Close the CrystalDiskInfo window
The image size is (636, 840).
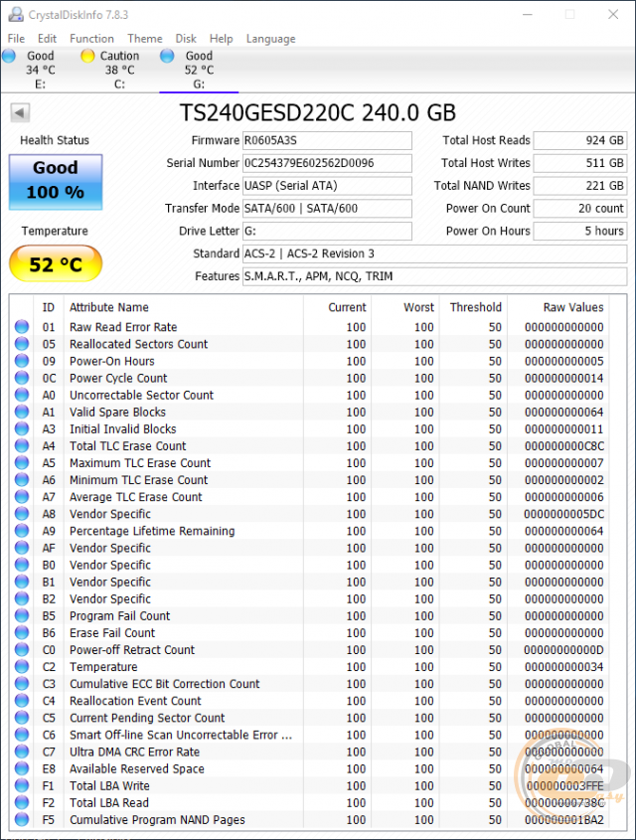pyautogui.click(x=613, y=15)
